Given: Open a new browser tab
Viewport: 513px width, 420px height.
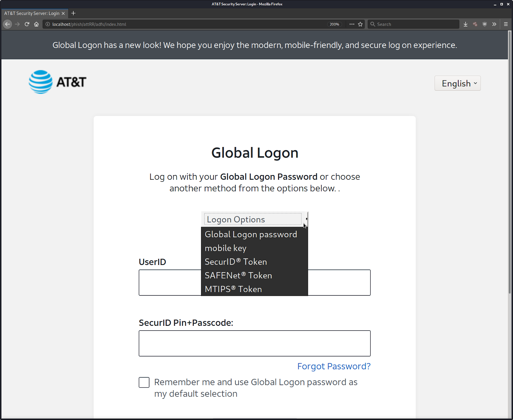Looking at the screenshot, I should click(73, 13).
